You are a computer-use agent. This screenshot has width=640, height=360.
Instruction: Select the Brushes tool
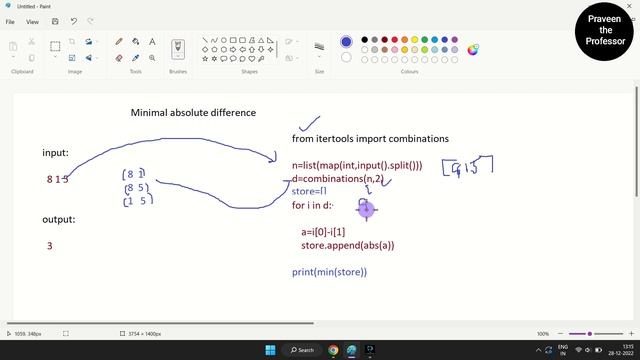tap(178, 47)
